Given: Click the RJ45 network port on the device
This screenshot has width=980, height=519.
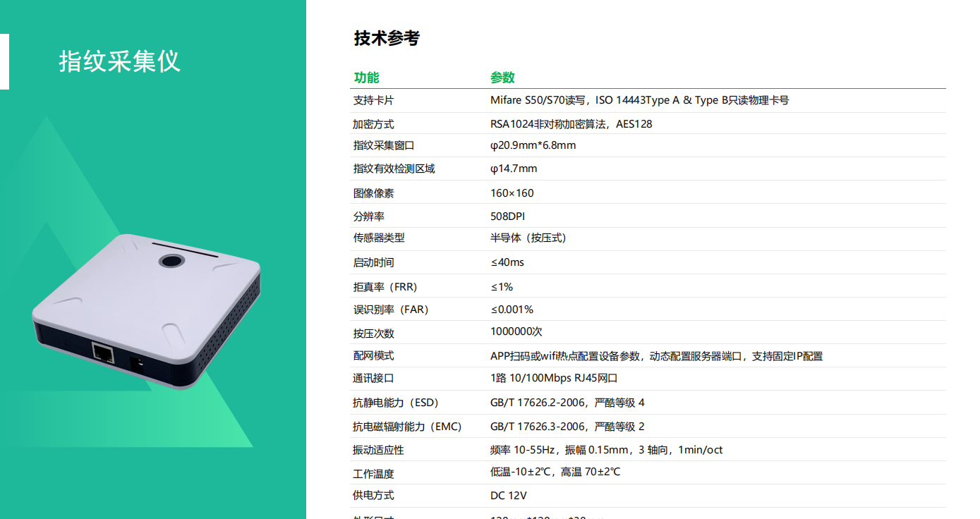Looking at the screenshot, I should click(103, 352).
